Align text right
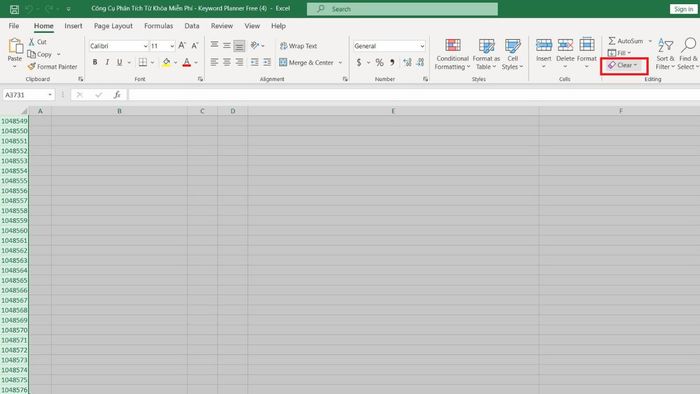The image size is (700, 394). click(239, 62)
